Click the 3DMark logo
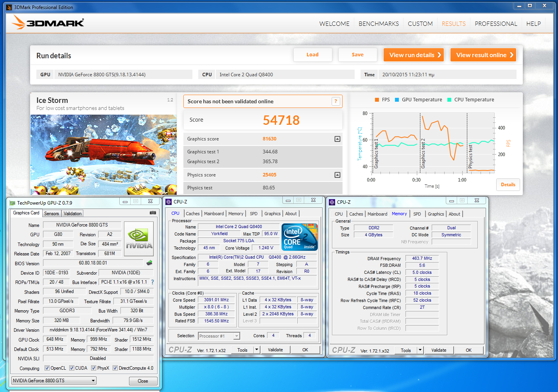This screenshot has width=558, height=392. (x=48, y=22)
